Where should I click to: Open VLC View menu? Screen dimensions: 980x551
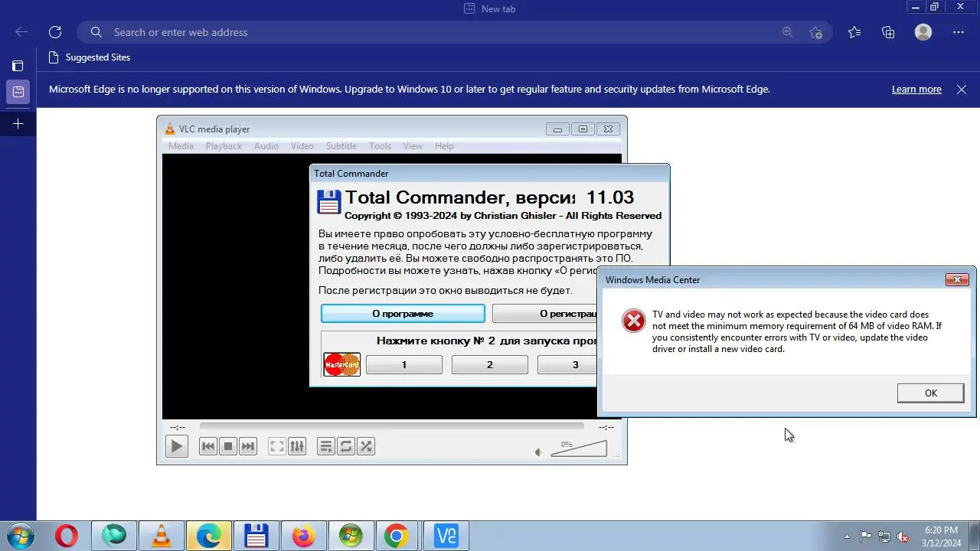pyautogui.click(x=413, y=146)
